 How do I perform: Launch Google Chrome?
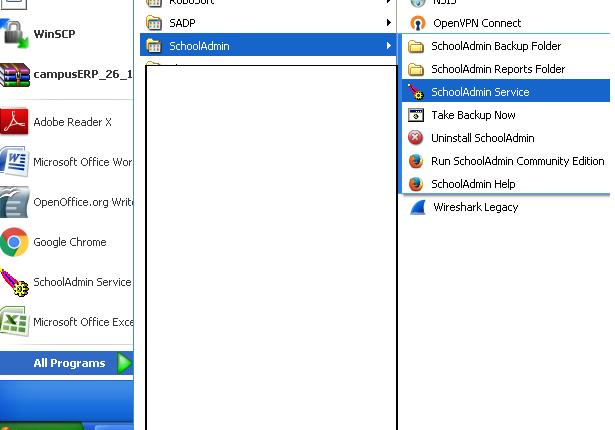point(69,242)
